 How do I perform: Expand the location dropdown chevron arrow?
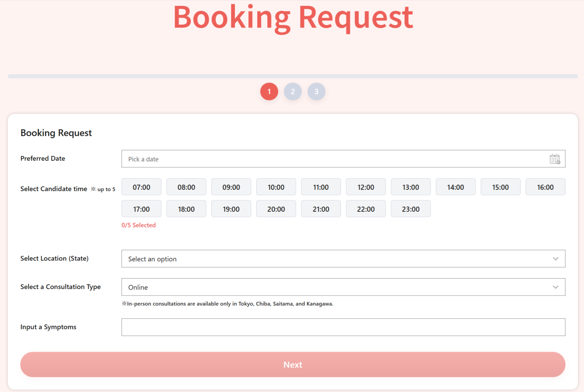[x=555, y=259]
